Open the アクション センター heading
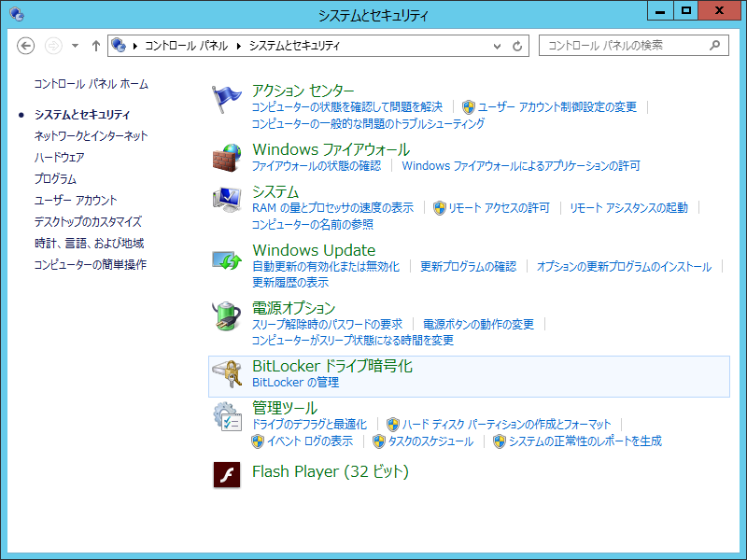Screen dimensions: 747x560 (303, 91)
